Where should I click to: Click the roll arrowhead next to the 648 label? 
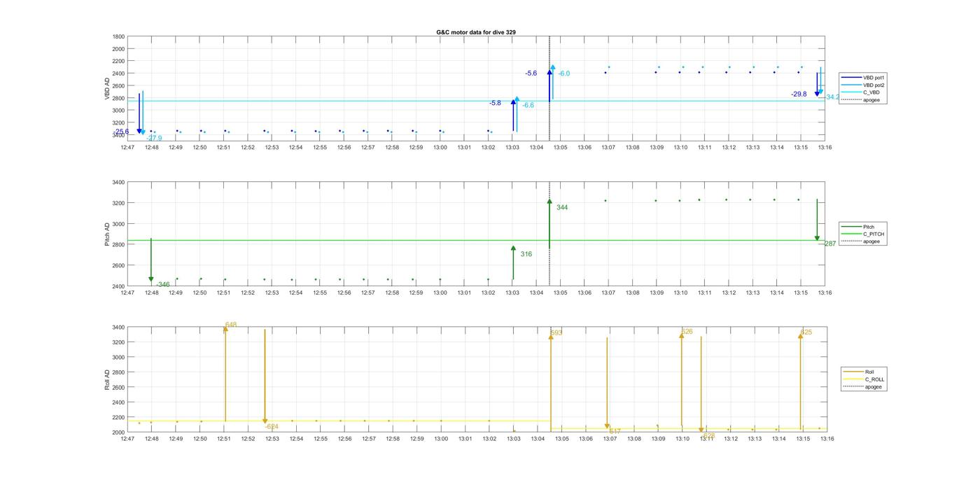pyautogui.click(x=225, y=329)
